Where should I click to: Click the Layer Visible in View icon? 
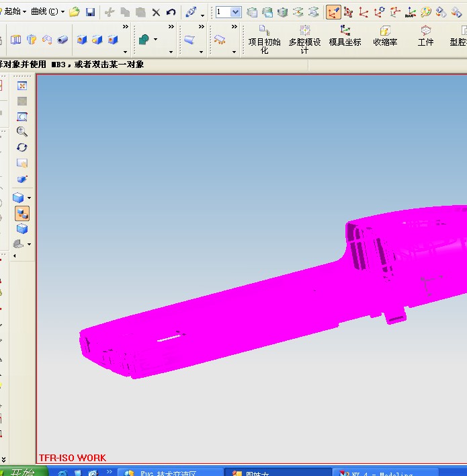click(267, 12)
